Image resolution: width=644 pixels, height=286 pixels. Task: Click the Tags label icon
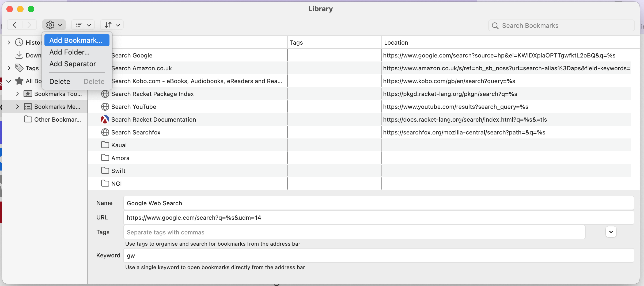(x=19, y=68)
